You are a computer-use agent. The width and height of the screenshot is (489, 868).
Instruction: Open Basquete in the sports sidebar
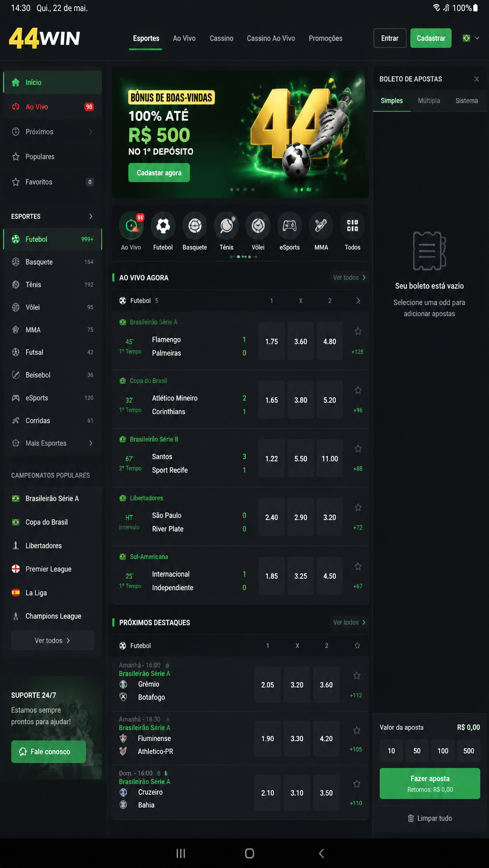pyautogui.click(x=52, y=262)
